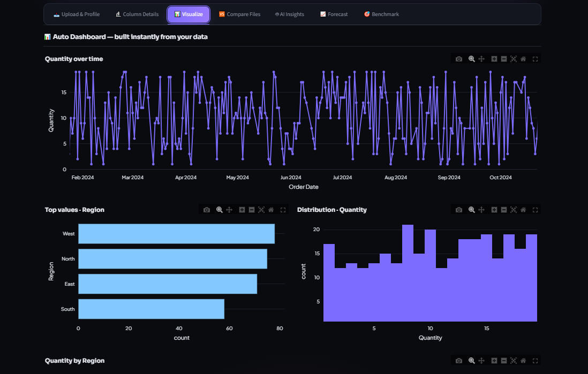
Task: Open the Benchmark tab
Action: click(381, 14)
